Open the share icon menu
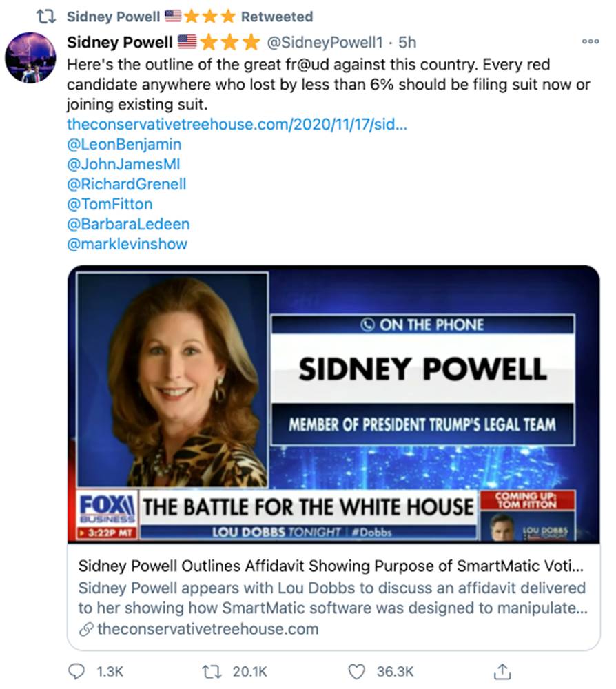The width and height of the screenshot is (616, 689). click(502, 671)
